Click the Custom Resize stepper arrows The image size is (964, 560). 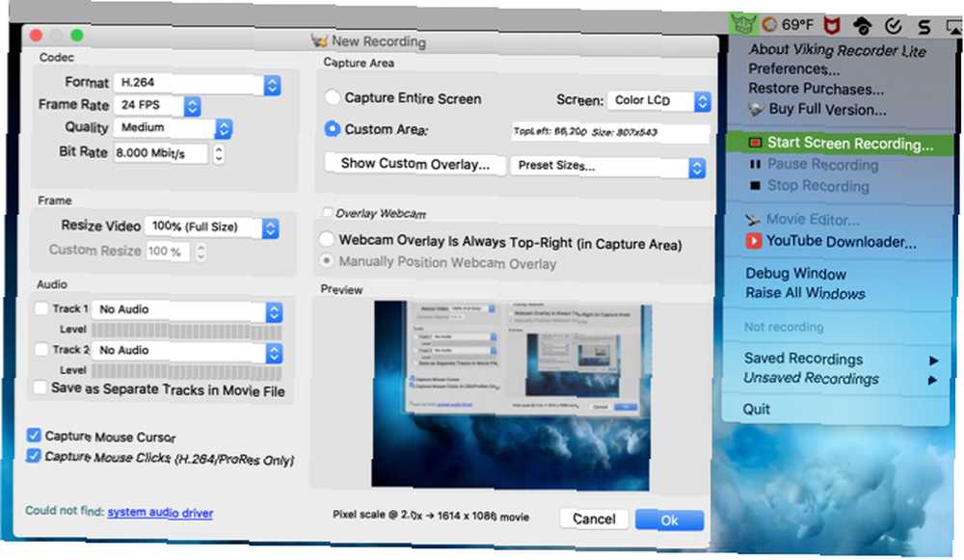pyautogui.click(x=201, y=252)
